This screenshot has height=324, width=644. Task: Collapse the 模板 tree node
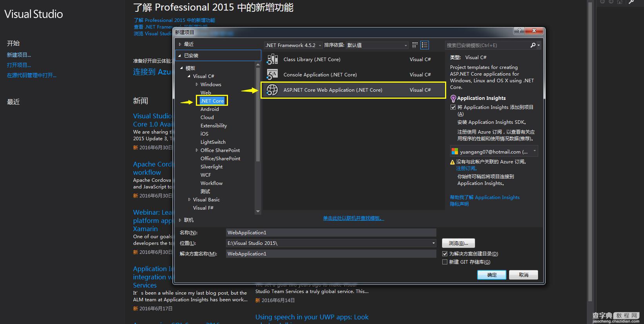tap(182, 68)
